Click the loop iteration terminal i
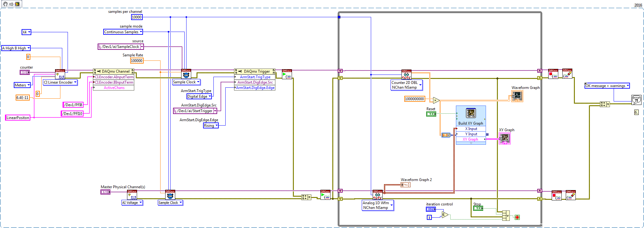This screenshot has height=228, width=644. pyautogui.click(x=429, y=217)
